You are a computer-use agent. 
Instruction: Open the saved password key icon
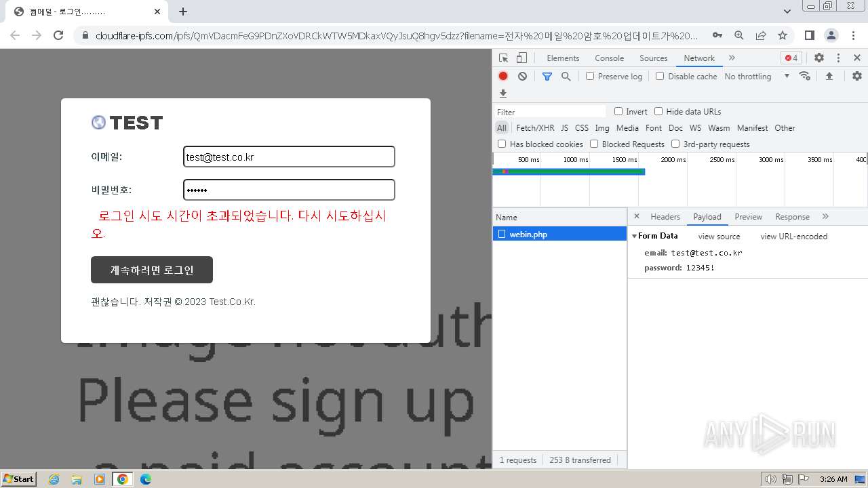pyautogui.click(x=717, y=35)
